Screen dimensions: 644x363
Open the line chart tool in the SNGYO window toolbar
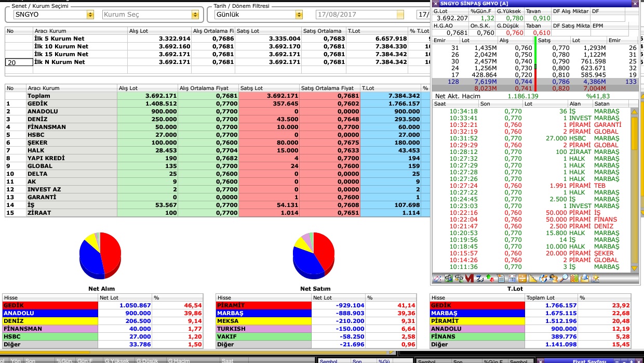pyautogui.click(x=437, y=279)
